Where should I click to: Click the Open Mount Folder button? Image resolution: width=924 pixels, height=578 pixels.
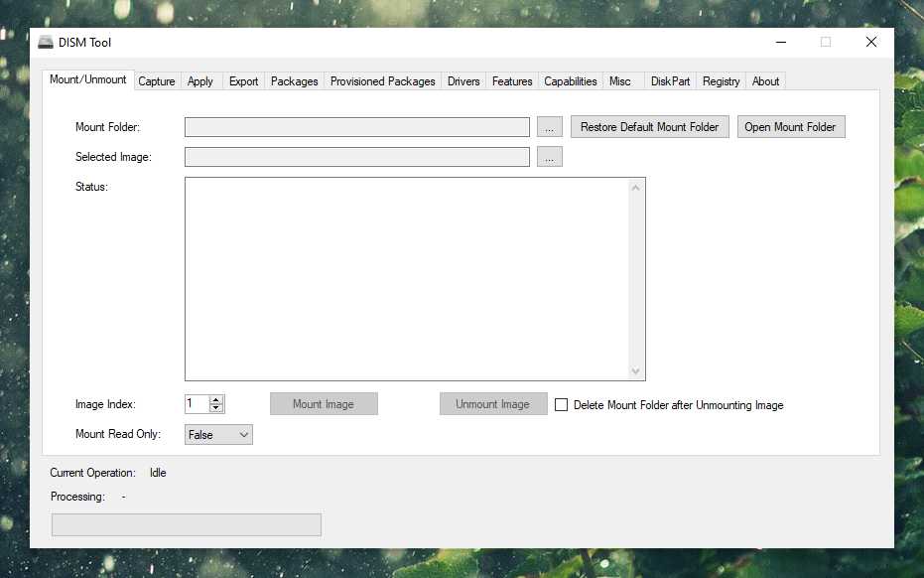[x=791, y=127]
